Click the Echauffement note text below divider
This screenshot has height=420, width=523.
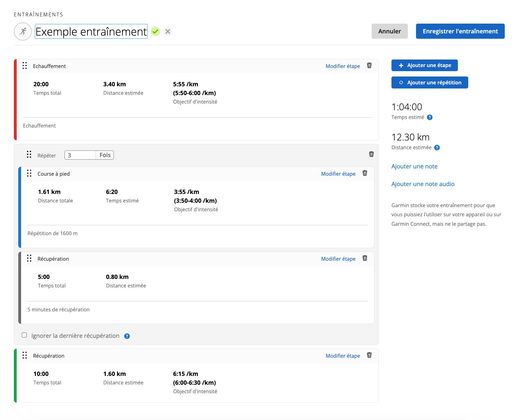click(x=39, y=126)
